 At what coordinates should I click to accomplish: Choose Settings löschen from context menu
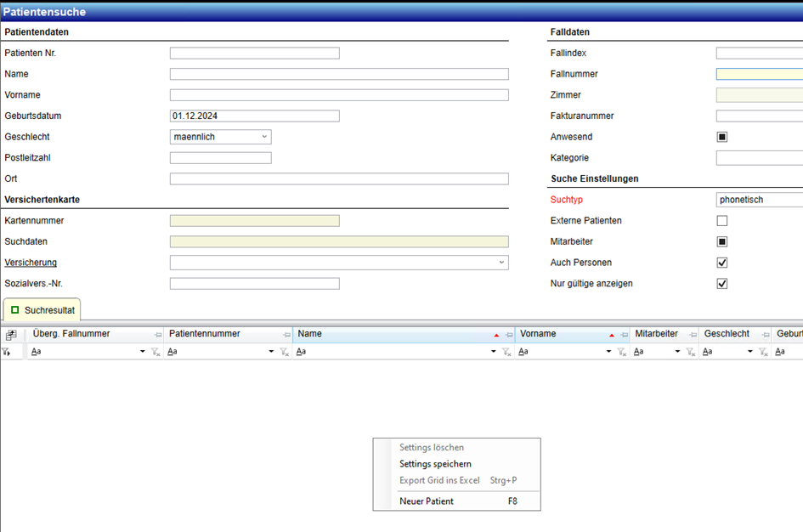point(457,448)
